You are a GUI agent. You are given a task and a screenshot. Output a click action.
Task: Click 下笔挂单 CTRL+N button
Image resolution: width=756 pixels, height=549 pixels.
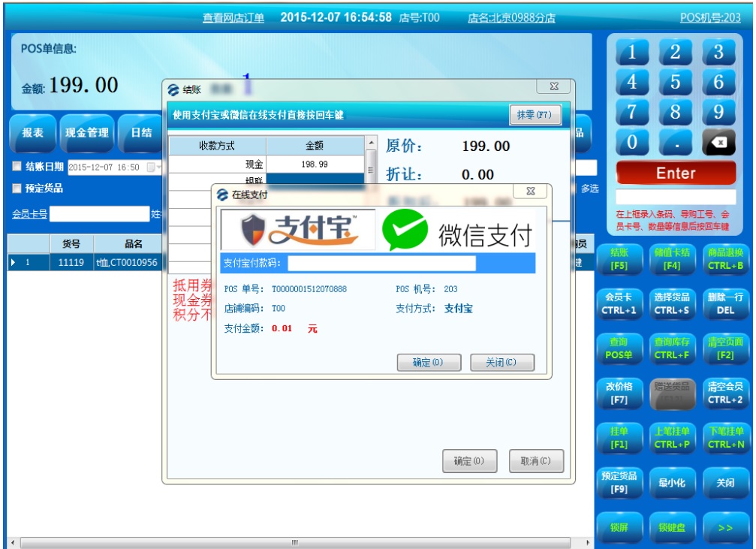(x=725, y=438)
